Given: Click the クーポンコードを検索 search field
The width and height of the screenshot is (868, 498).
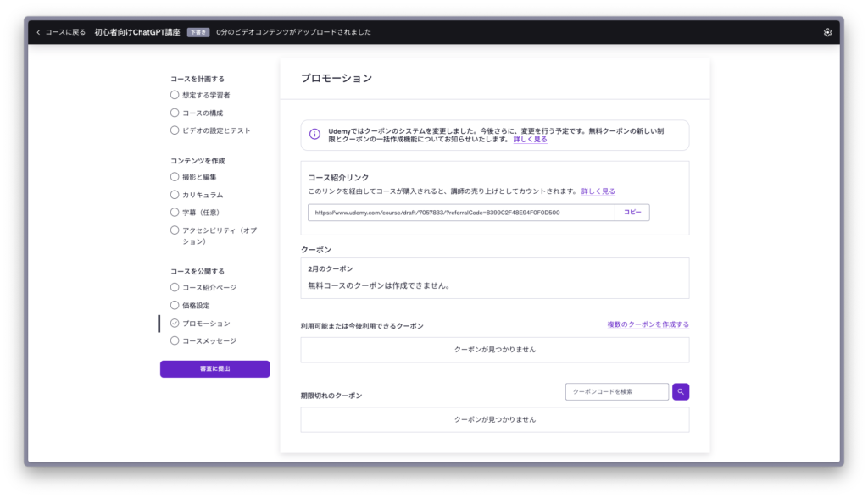Looking at the screenshot, I should coord(616,391).
